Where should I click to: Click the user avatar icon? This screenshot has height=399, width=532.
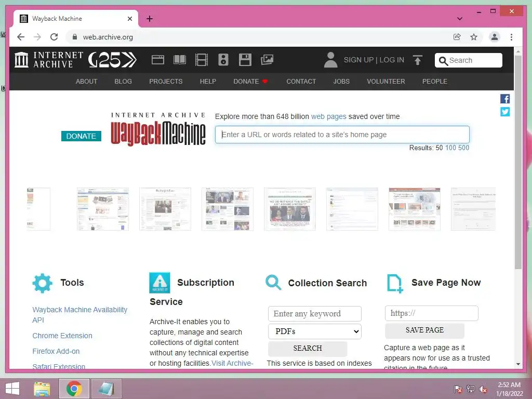(x=331, y=60)
